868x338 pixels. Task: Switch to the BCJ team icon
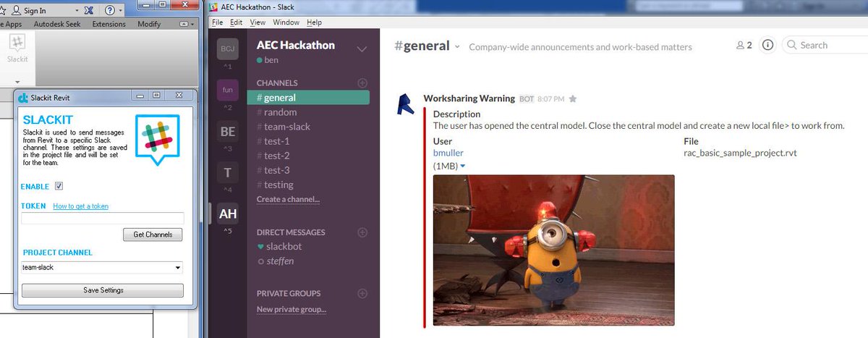tap(228, 48)
